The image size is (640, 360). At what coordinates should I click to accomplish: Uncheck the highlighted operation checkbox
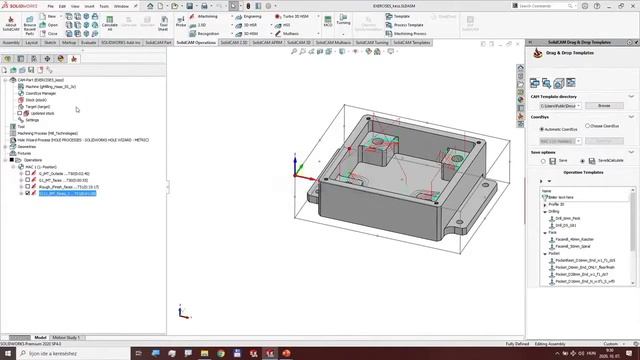(27, 193)
